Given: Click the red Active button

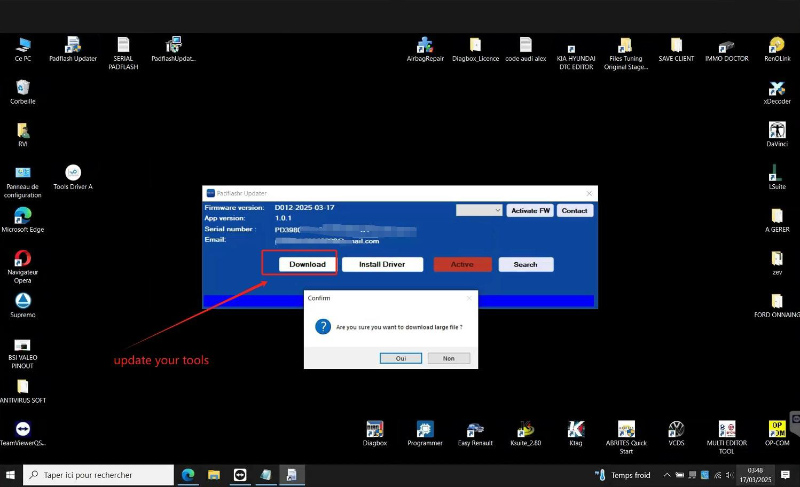Looking at the screenshot, I should (462, 265).
